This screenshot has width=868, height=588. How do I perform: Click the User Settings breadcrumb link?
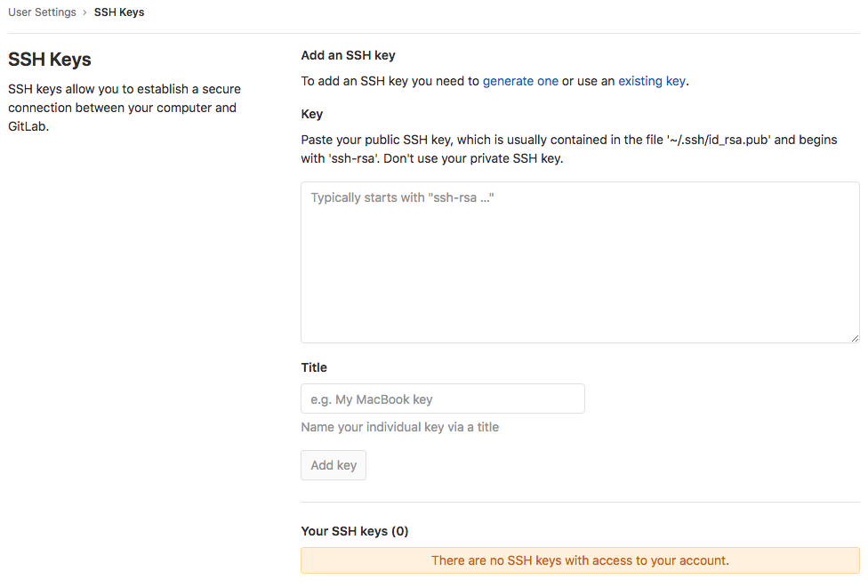[x=42, y=12]
